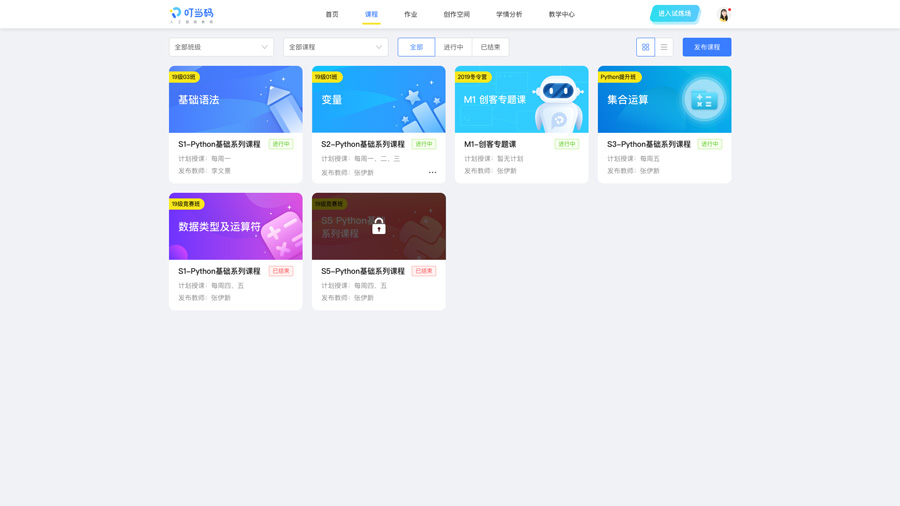Open the S5-Python基础系列课程 title

[363, 271]
